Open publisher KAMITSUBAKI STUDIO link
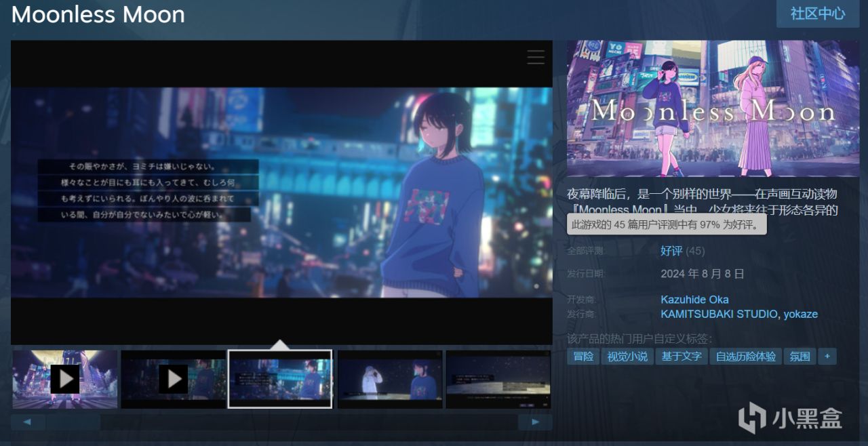This screenshot has width=868, height=446. (x=720, y=314)
